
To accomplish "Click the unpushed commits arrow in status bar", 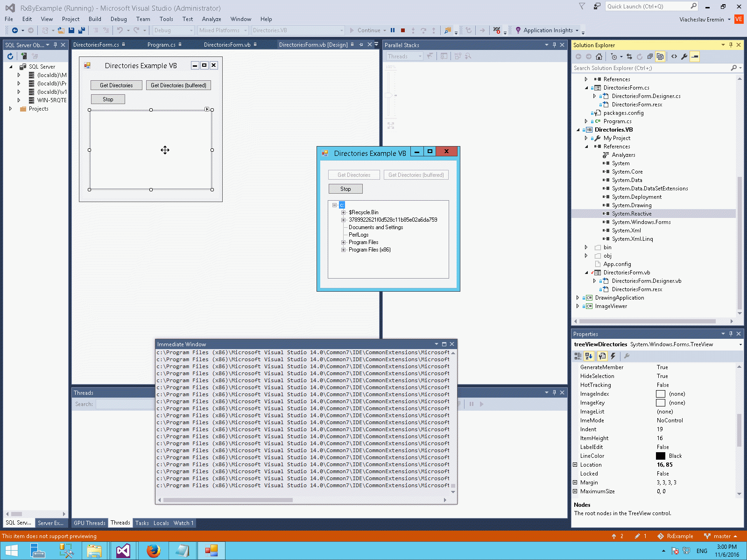I will click(x=614, y=536).
